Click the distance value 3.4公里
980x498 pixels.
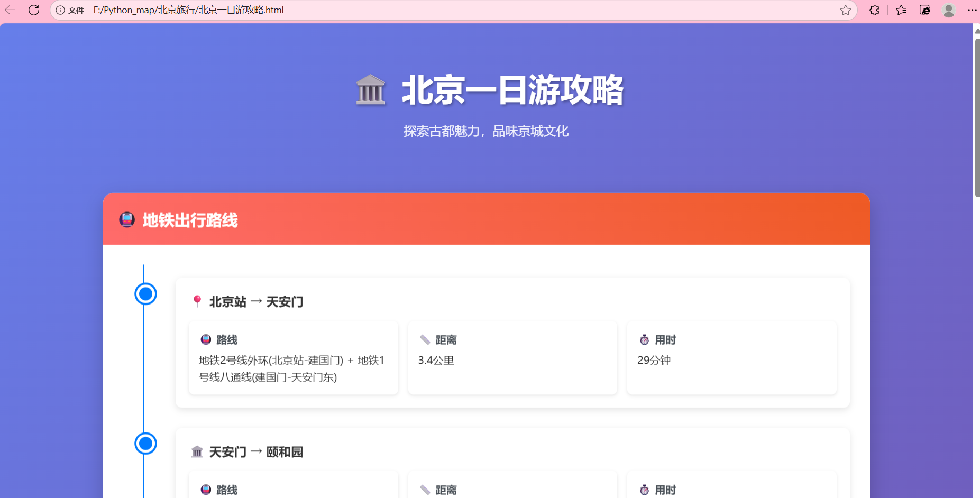pos(436,361)
